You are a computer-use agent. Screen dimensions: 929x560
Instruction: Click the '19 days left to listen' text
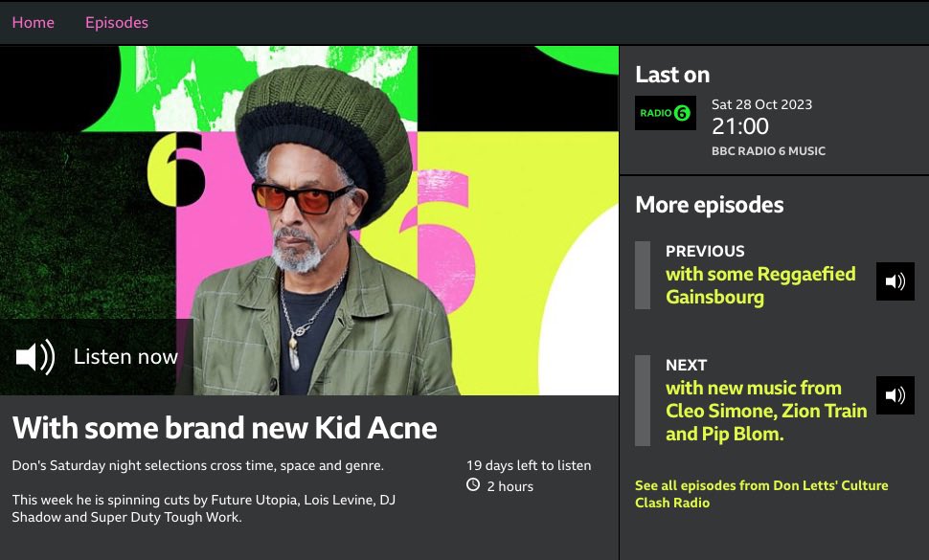click(529, 465)
